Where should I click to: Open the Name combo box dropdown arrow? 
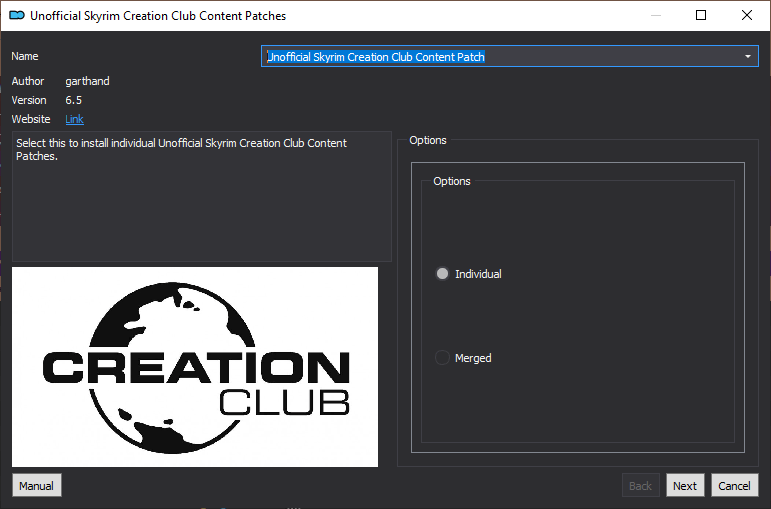pos(747,57)
